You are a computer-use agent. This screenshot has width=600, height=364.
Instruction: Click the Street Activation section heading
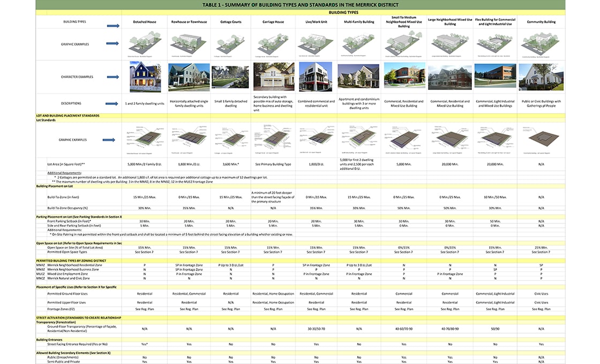(79, 318)
